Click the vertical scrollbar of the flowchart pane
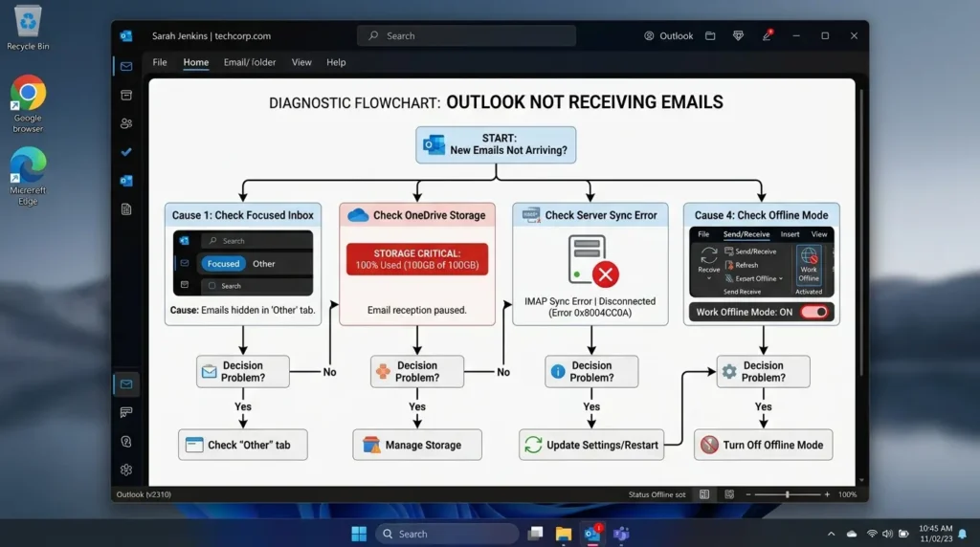This screenshot has height=547, width=980. tap(862, 233)
